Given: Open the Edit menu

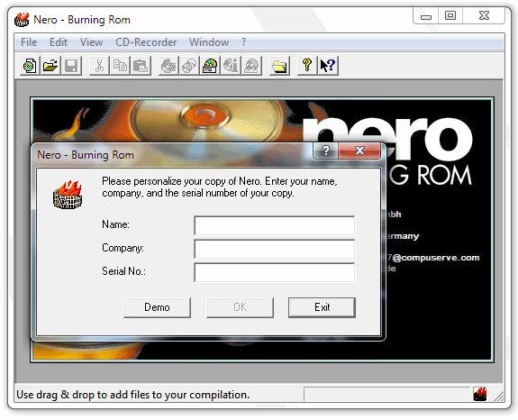Looking at the screenshot, I should (x=59, y=42).
